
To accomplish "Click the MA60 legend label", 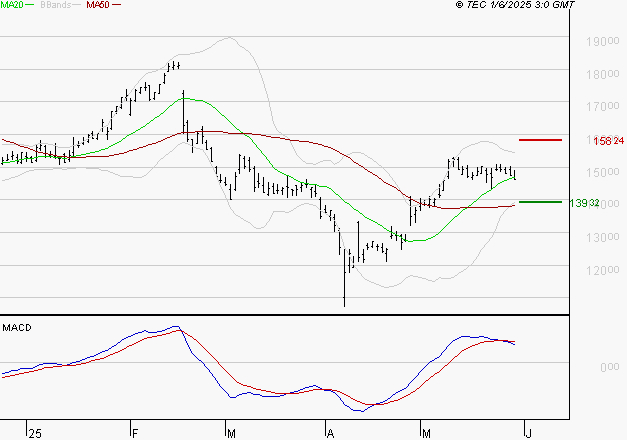I will click(97, 6).
